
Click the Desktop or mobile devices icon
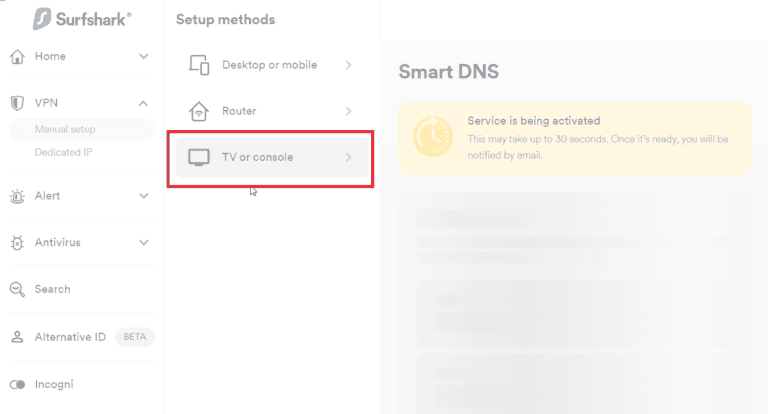tap(198, 65)
